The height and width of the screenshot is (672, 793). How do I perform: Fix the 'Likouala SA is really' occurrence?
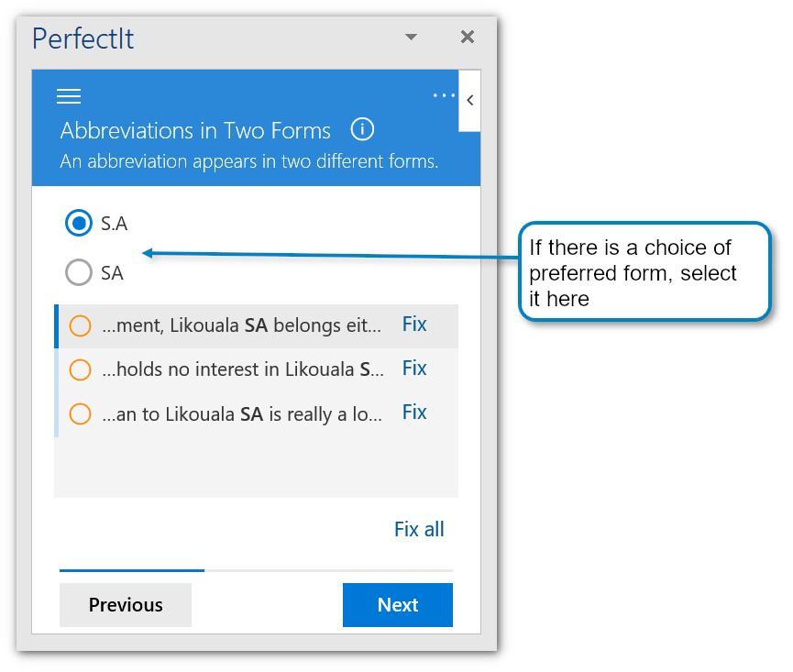click(414, 412)
